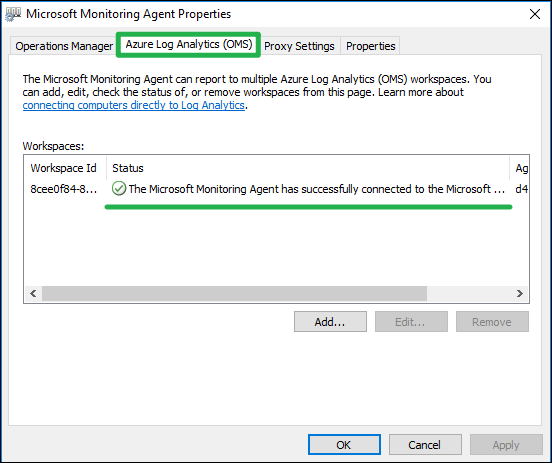Go to the Properties tab
Image resolution: width=552 pixels, height=463 pixels.
tap(370, 46)
